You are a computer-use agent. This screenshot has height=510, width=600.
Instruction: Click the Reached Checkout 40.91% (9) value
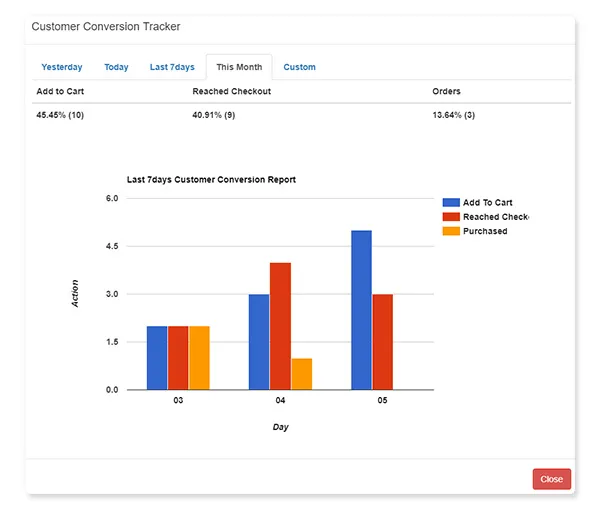click(x=215, y=115)
